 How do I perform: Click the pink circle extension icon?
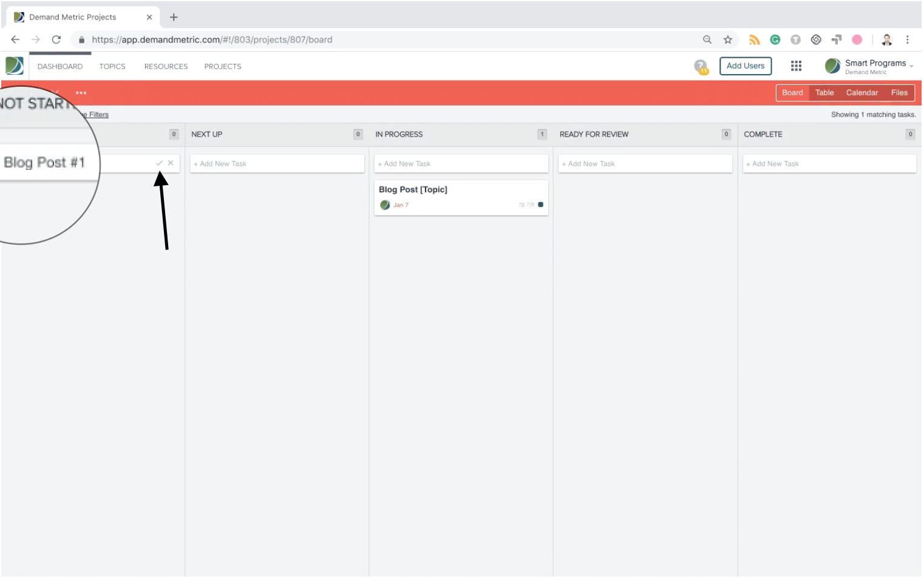[857, 39]
